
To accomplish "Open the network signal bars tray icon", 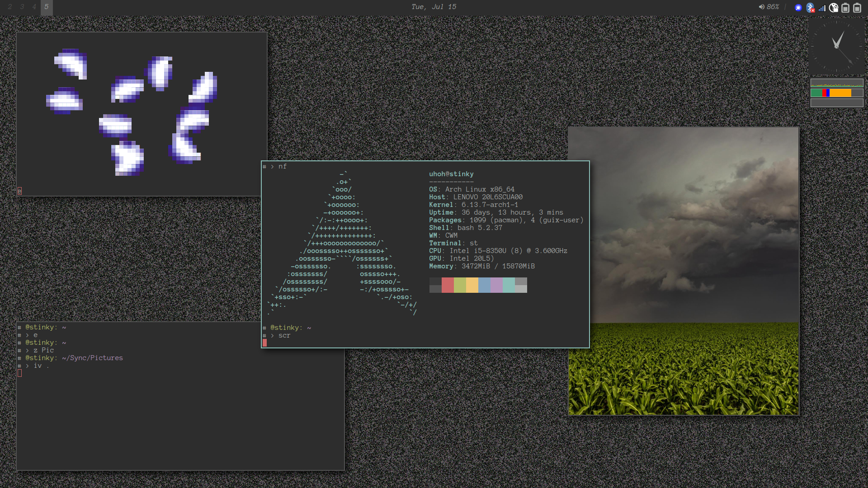I will click(822, 8).
